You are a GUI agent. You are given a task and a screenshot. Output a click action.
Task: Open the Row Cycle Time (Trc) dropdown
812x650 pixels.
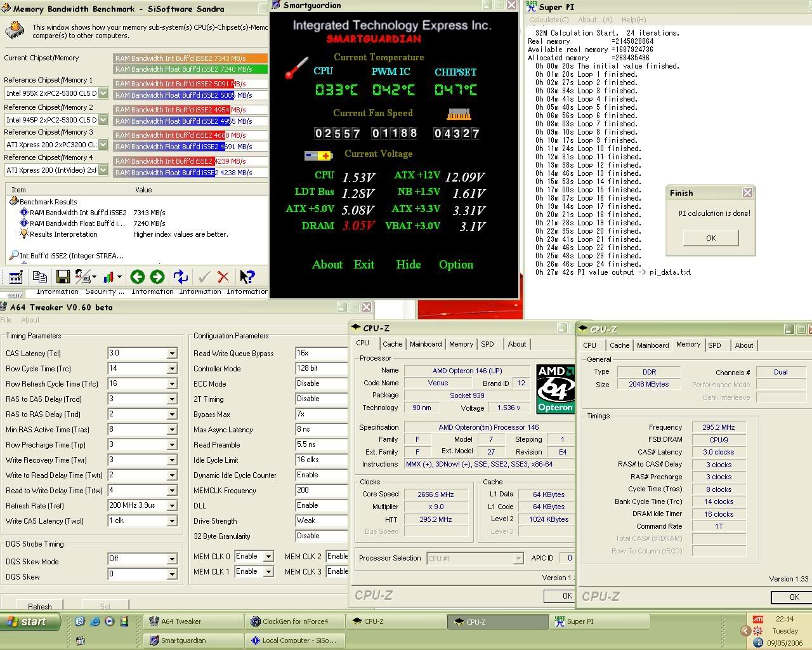pyautogui.click(x=172, y=369)
